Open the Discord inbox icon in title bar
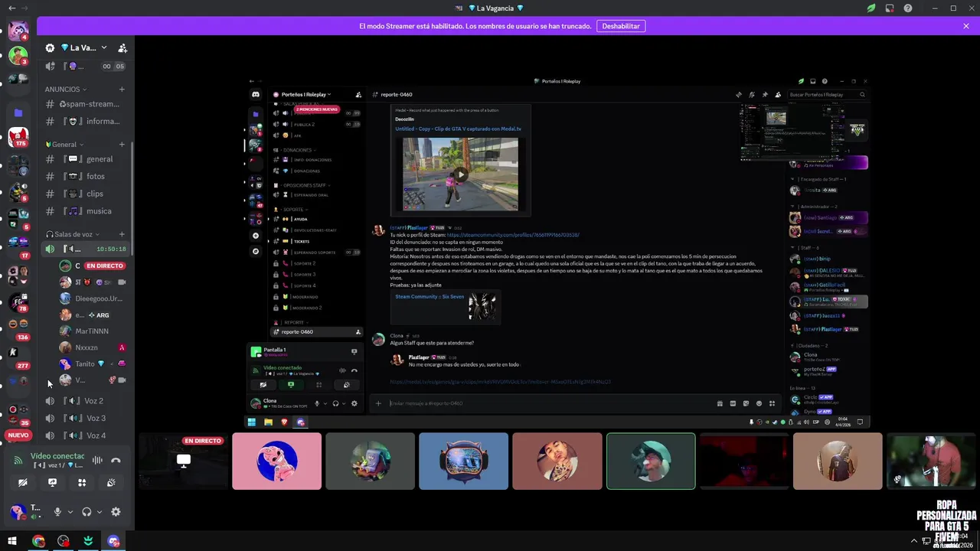980x551 pixels. coord(890,8)
